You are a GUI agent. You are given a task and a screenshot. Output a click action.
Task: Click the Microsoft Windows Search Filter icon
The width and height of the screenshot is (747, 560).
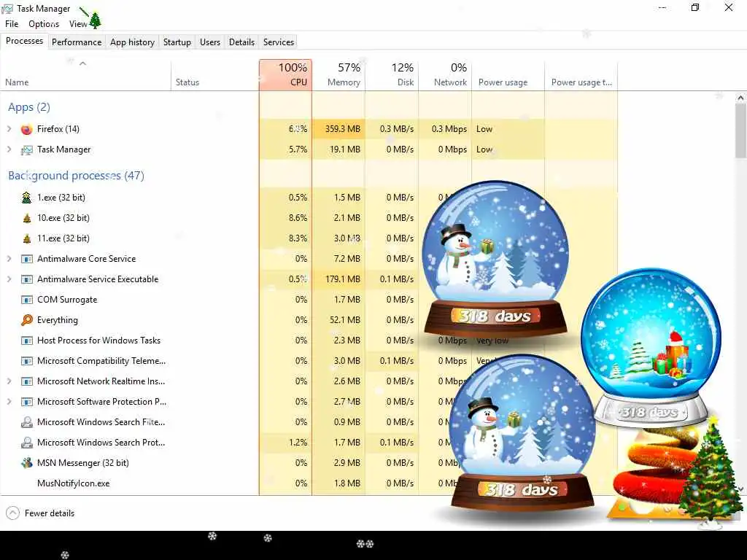(27, 422)
